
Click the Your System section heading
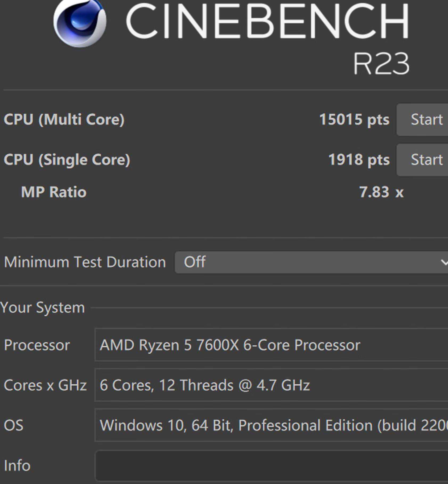(x=43, y=308)
